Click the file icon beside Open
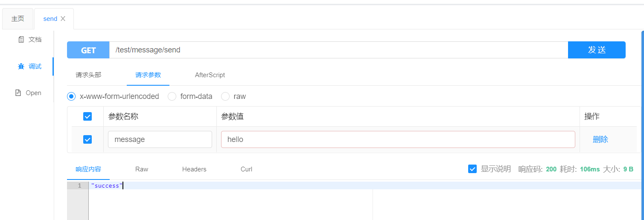Image resolution: width=644 pixels, height=220 pixels. (x=18, y=93)
